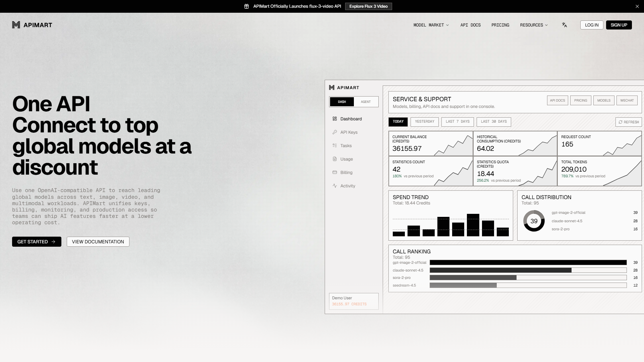Open the Billing sidebar item
Screen dimensions: 644x362
(354, 172)
